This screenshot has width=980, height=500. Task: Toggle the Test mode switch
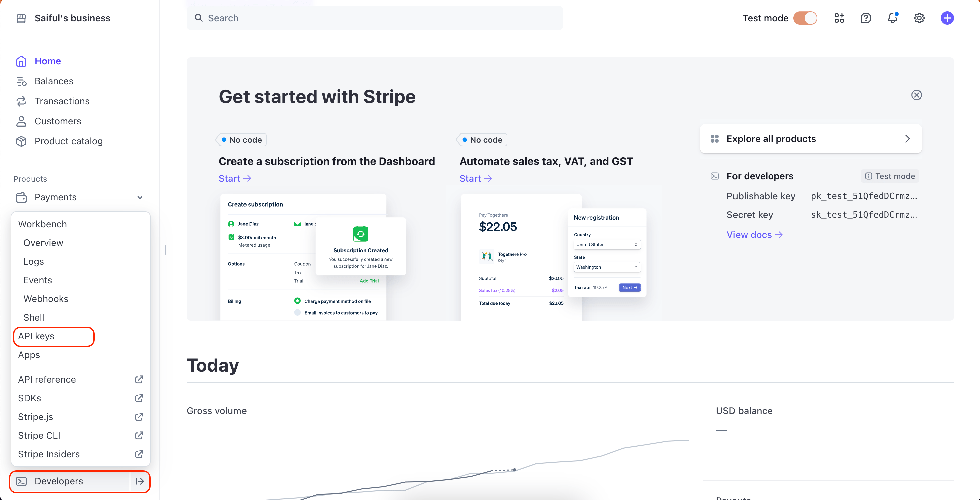(805, 18)
